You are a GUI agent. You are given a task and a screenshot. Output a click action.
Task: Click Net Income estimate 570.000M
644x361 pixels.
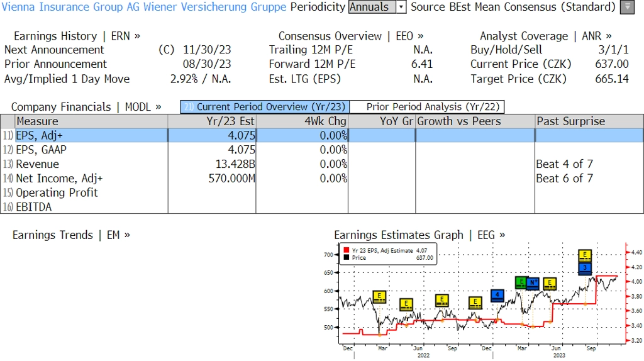231,179
